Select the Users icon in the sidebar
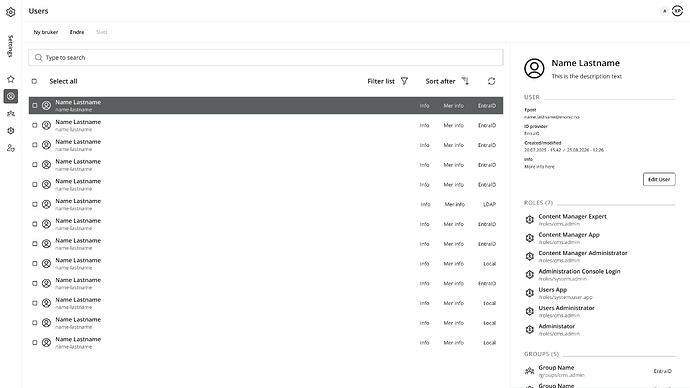Screen dimensions: 690x388 (x=11, y=96)
